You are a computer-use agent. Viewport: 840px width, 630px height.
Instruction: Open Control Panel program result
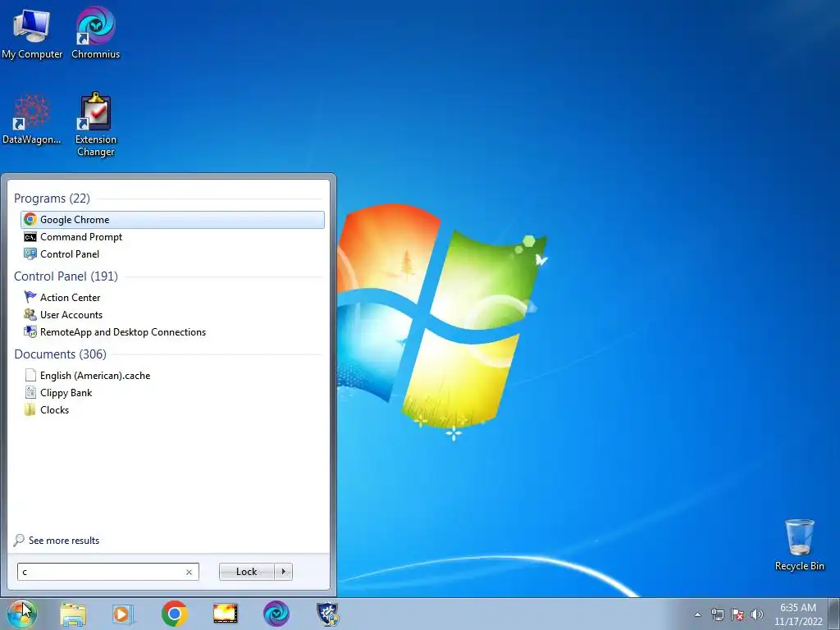[172, 254]
